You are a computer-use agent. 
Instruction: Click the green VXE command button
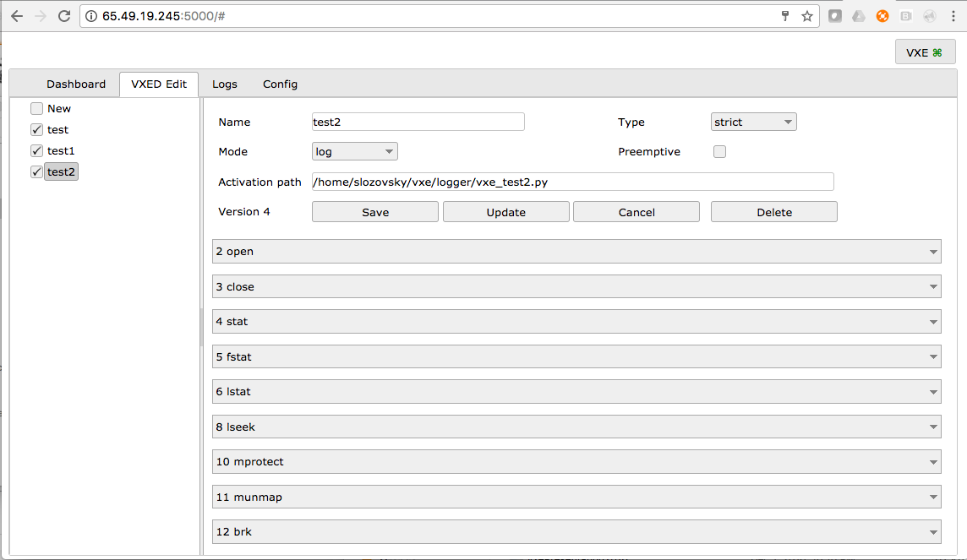click(925, 52)
